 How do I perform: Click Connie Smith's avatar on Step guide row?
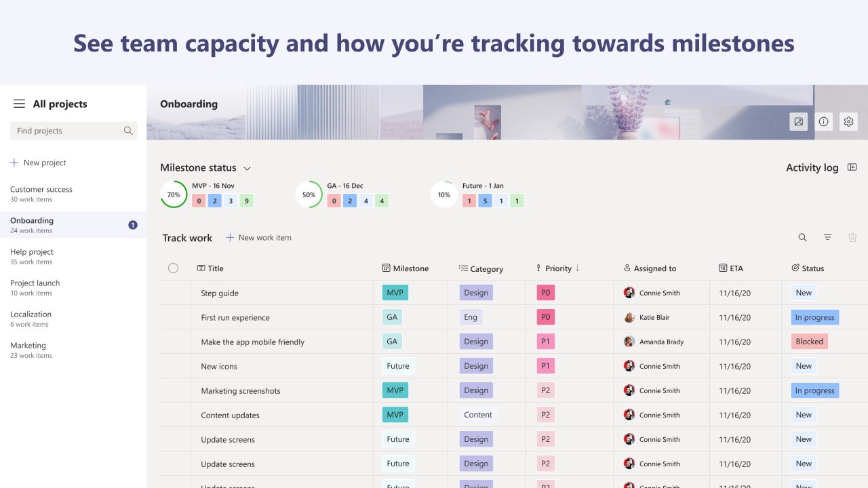coord(629,293)
